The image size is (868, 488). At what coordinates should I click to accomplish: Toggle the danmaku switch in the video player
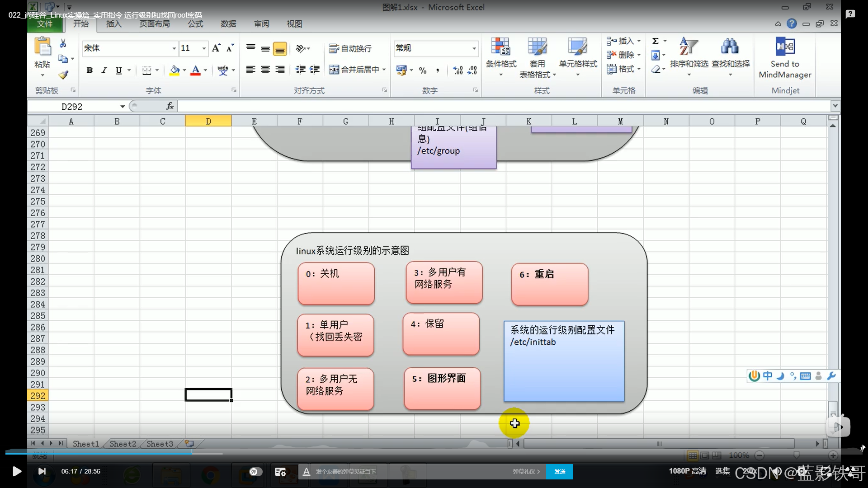pos(255,472)
